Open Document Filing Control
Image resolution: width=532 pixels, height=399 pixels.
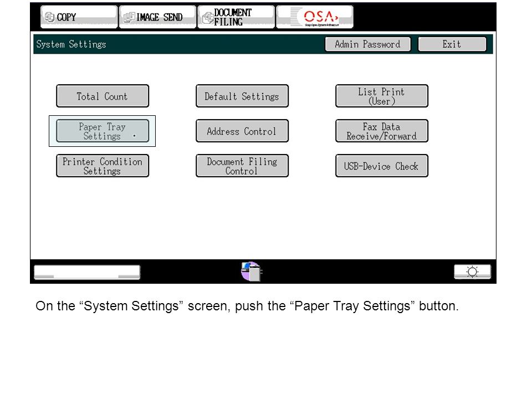click(242, 166)
